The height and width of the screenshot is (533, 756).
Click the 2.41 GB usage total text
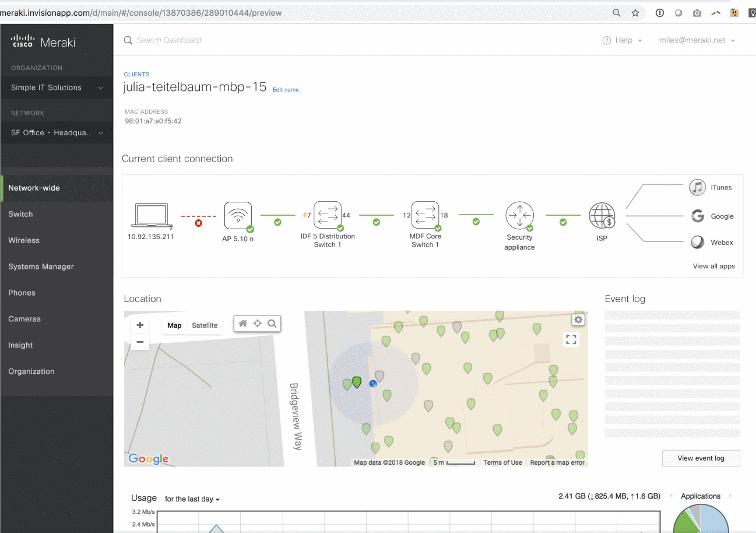tap(609, 496)
